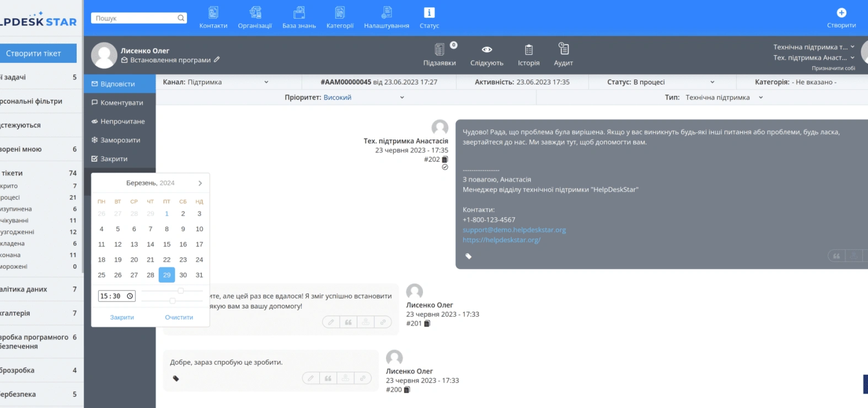Open the Організації section icon
The width and height of the screenshot is (868, 408).
pyautogui.click(x=255, y=12)
